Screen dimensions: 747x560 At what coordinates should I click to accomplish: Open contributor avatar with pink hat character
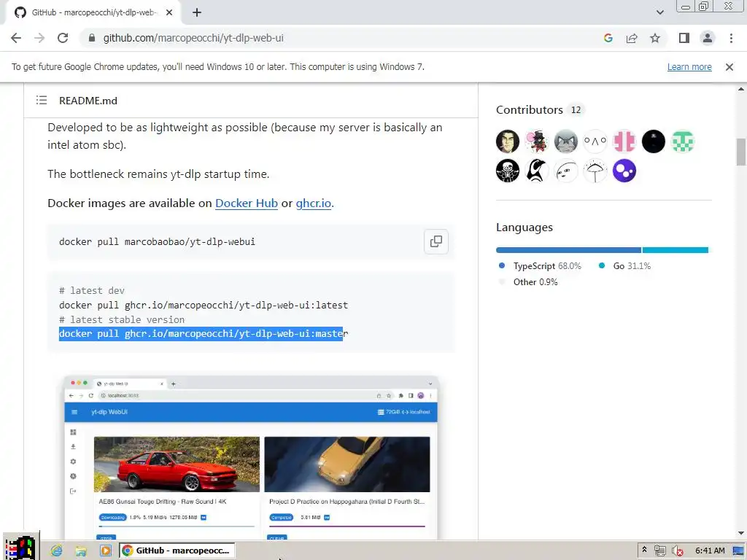(x=536, y=141)
